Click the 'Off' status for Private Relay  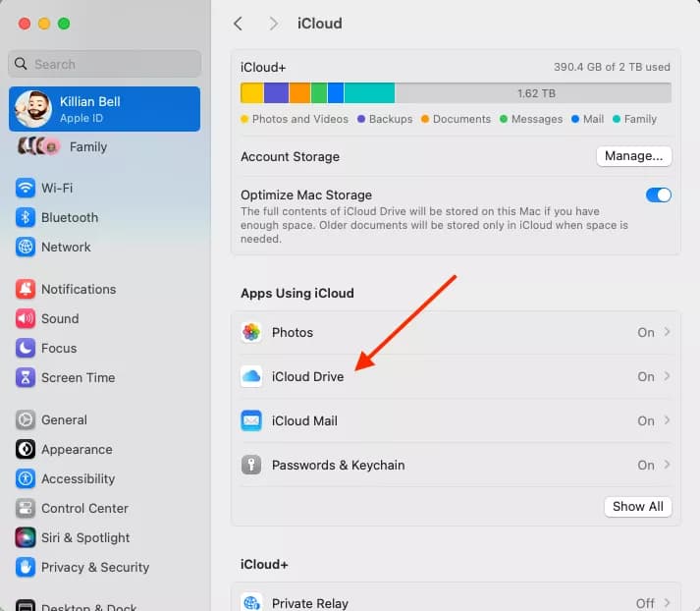coord(645,603)
